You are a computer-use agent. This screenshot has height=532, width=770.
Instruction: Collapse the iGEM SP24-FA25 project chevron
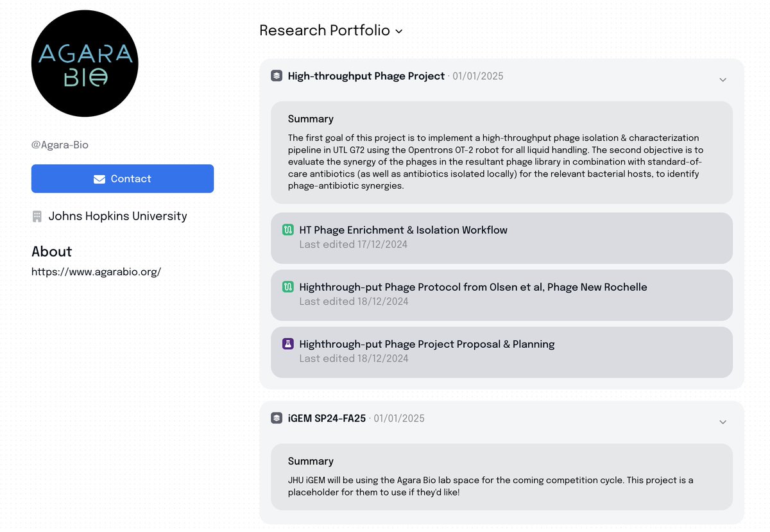point(723,422)
